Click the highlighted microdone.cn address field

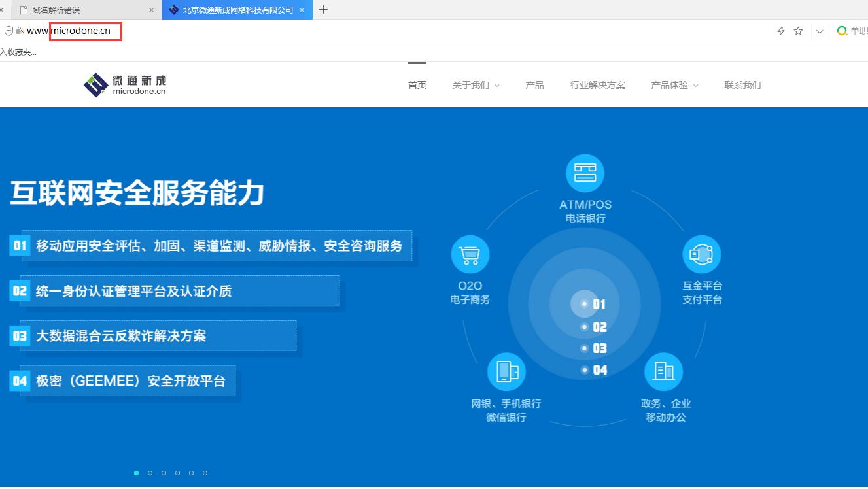coord(85,31)
